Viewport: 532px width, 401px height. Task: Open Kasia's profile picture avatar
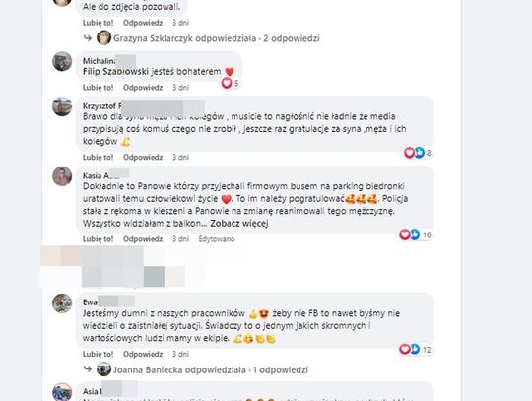(x=62, y=176)
